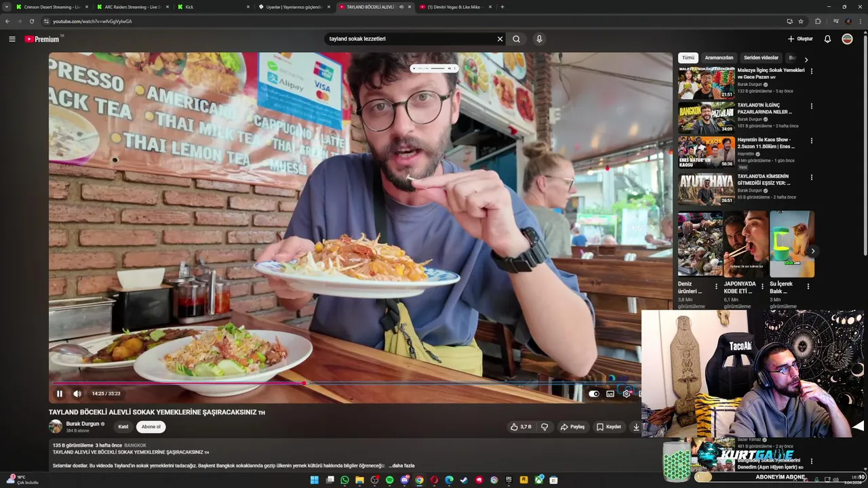Open options for Hayrettin ile Kaos Show

[811, 142]
